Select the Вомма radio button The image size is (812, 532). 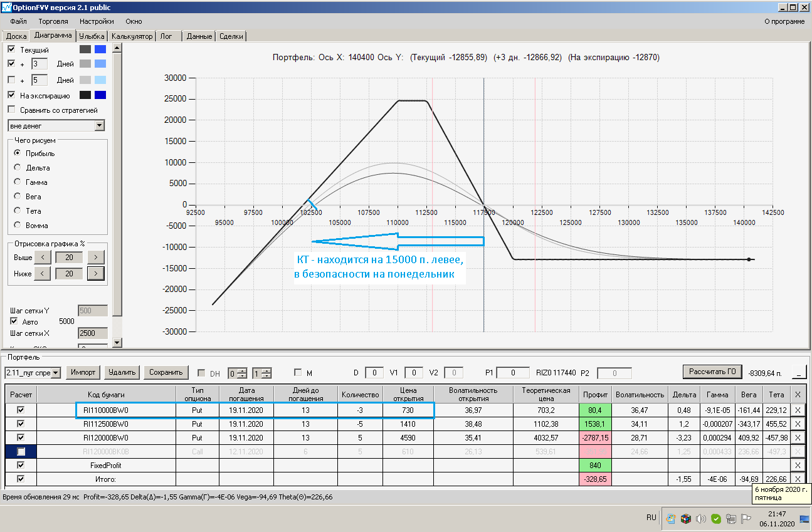coord(18,225)
